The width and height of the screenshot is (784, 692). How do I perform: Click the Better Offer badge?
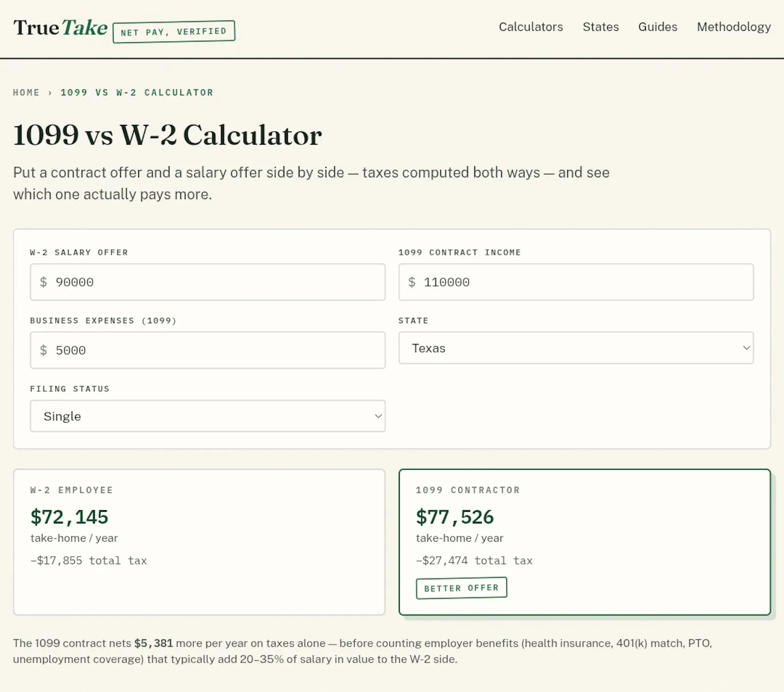click(x=462, y=588)
